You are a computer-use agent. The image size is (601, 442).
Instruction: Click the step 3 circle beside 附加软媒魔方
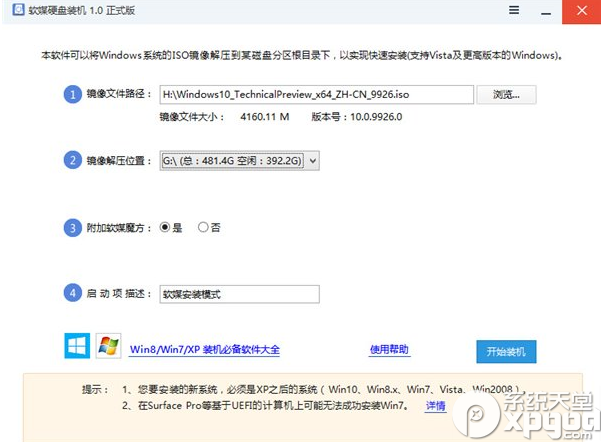point(72,227)
